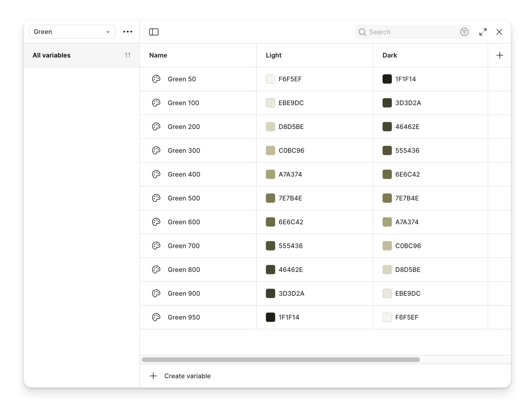Open the Dark swatch for Green 900
The image size is (532, 409).
(x=387, y=293)
